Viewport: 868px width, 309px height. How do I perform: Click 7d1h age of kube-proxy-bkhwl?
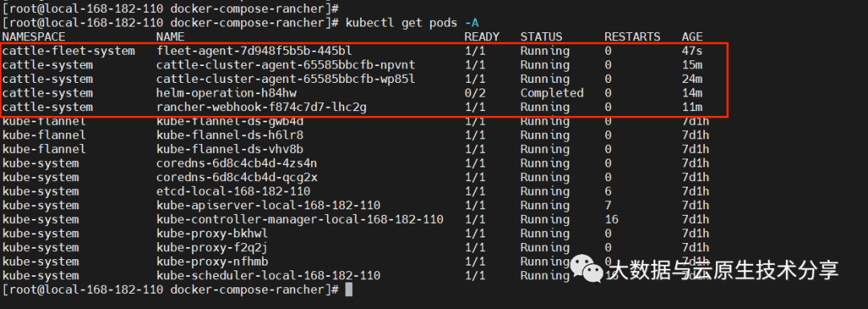point(695,233)
